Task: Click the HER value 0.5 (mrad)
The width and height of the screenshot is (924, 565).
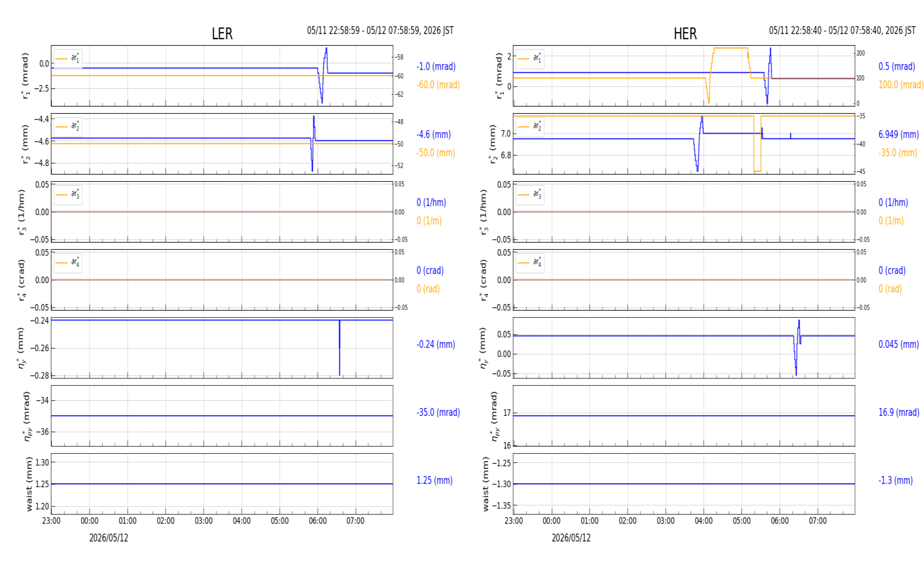Action: click(x=897, y=67)
